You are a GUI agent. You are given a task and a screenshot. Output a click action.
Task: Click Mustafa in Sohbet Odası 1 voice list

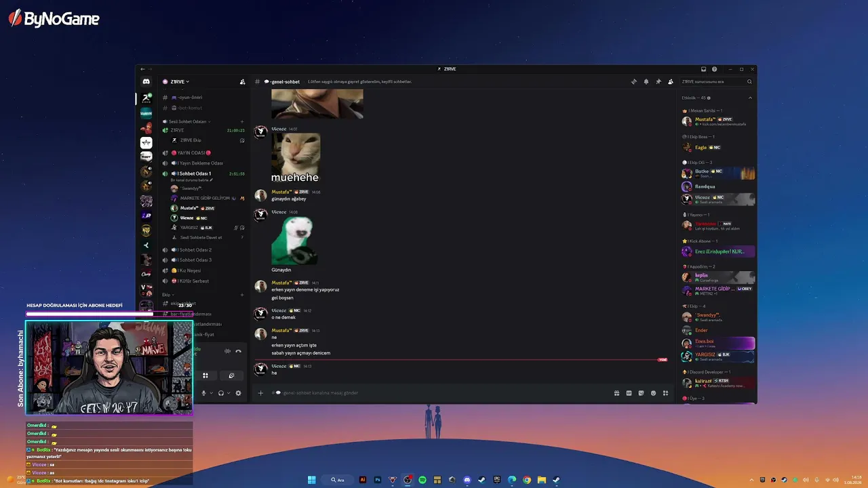[x=206, y=208]
